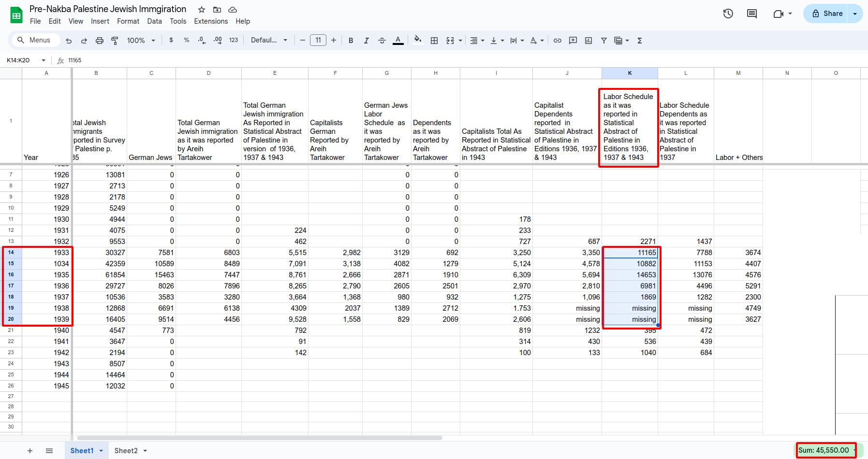Open the Edit menu
The image size is (868, 459).
pyautogui.click(x=55, y=21)
